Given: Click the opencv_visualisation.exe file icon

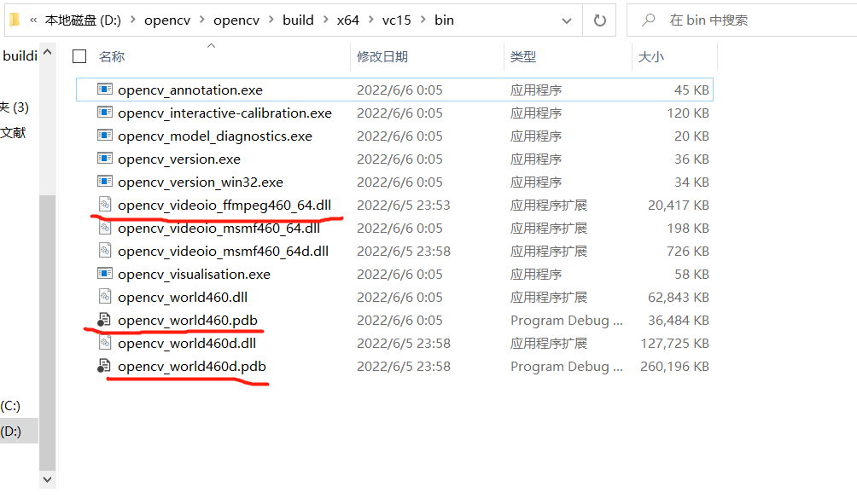Looking at the screenshot, I should coord(105,273).
